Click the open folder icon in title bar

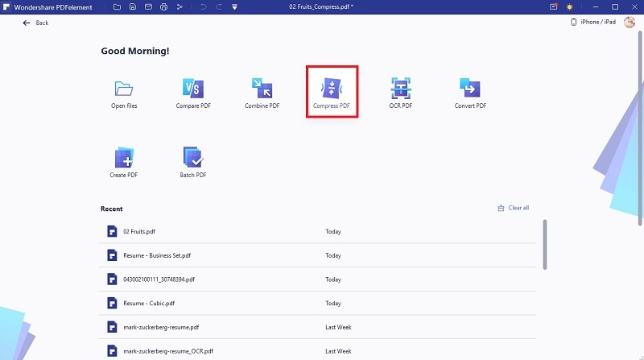(117, 7)
